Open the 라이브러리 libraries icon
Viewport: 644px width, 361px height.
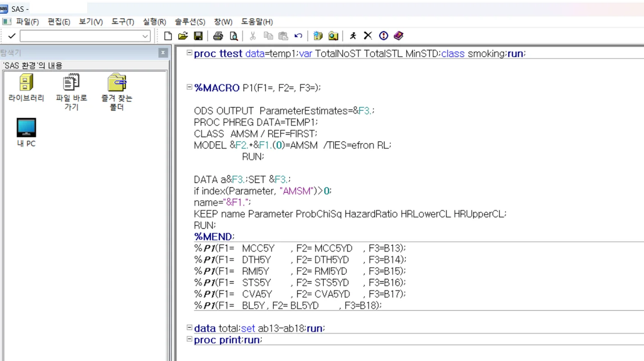point(26,88)
